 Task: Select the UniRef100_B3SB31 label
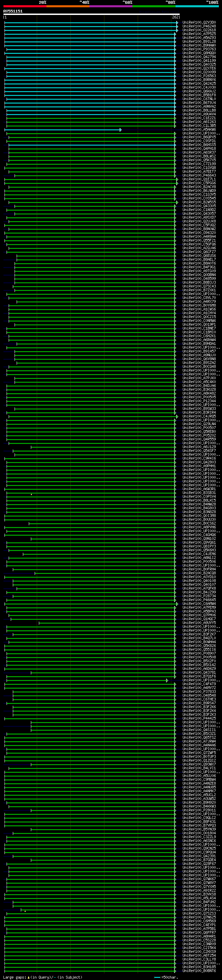(199, 493)
